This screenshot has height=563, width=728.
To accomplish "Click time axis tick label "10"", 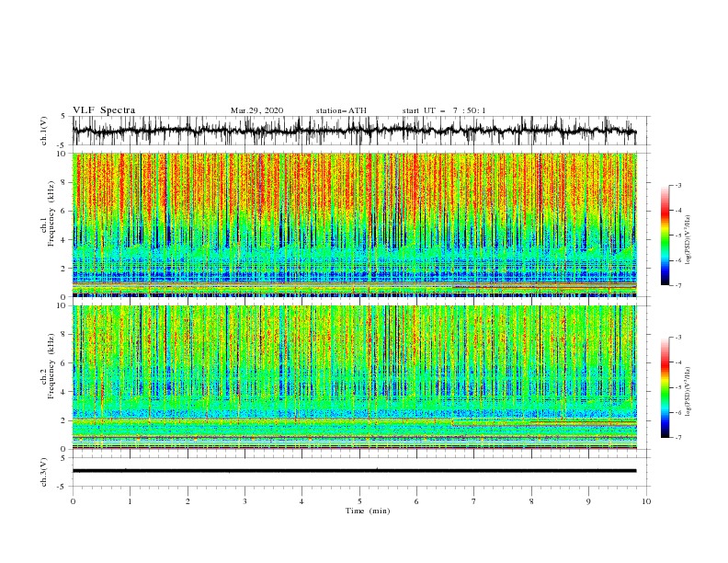I will pos(646,501).
